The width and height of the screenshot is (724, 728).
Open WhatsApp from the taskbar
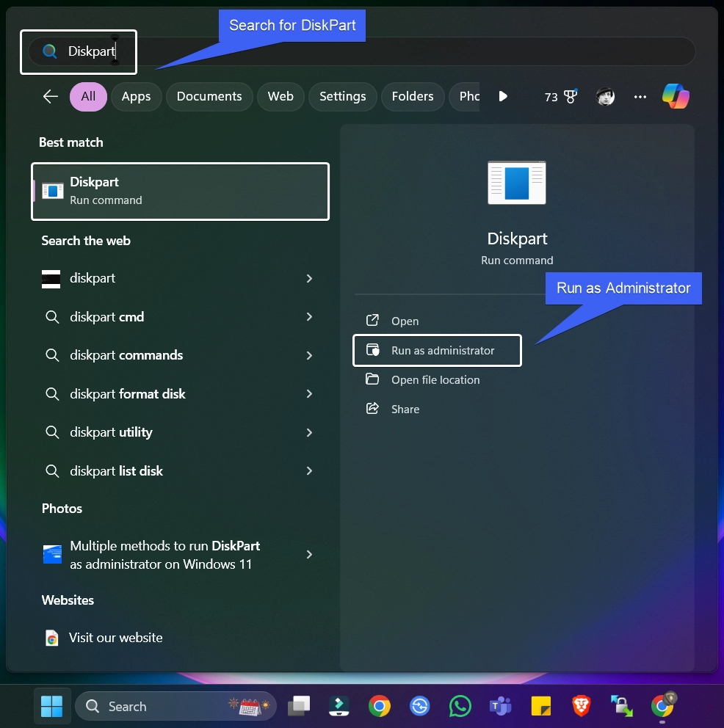(460, 706)
